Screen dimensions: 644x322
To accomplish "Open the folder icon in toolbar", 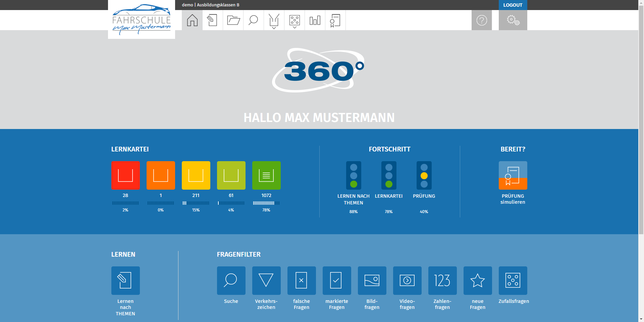I will 233,20.
